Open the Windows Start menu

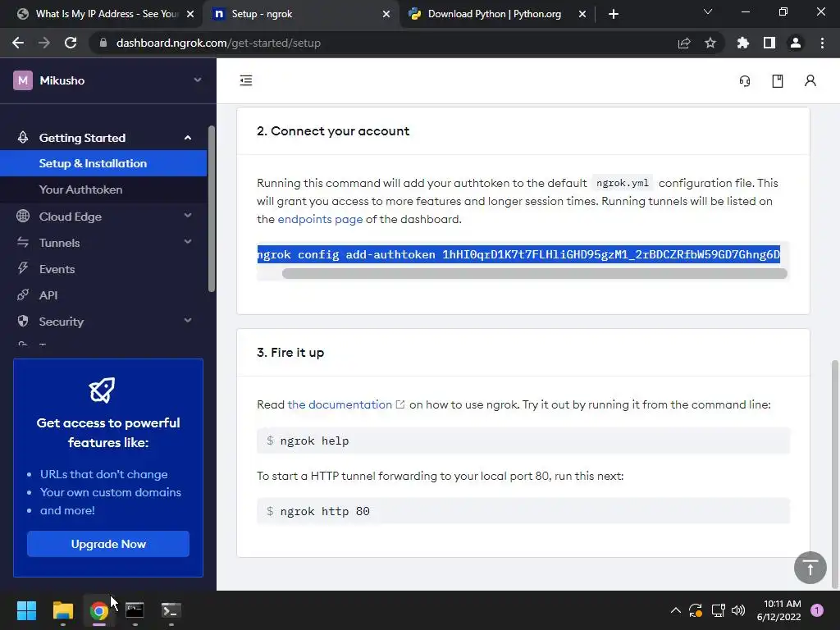[26, 610]
